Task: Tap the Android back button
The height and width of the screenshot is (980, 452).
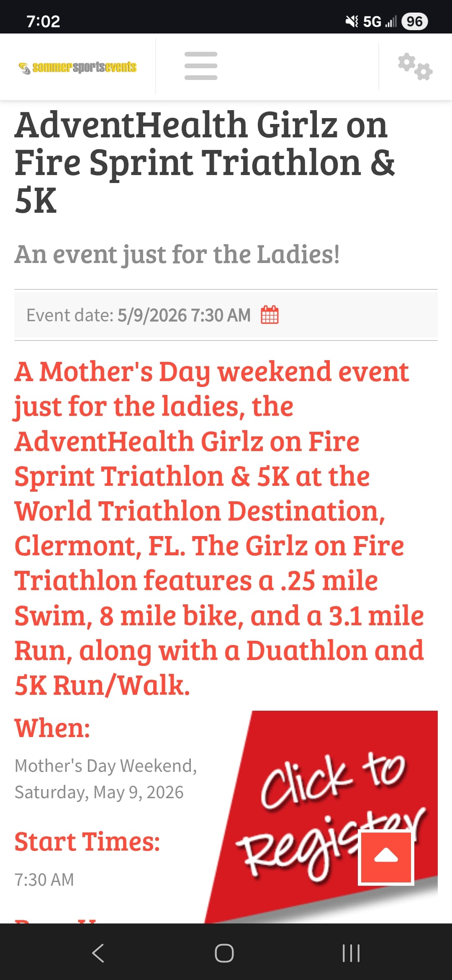Action: point(98,953)
